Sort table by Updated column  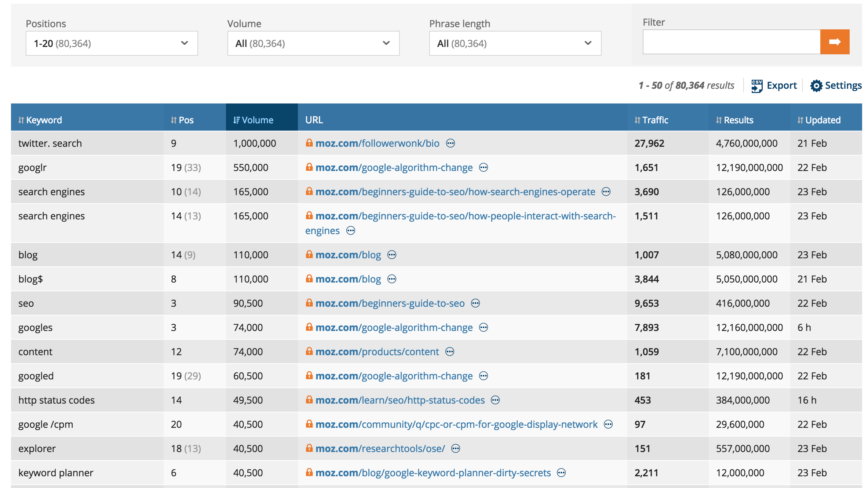tap(823, 120)
